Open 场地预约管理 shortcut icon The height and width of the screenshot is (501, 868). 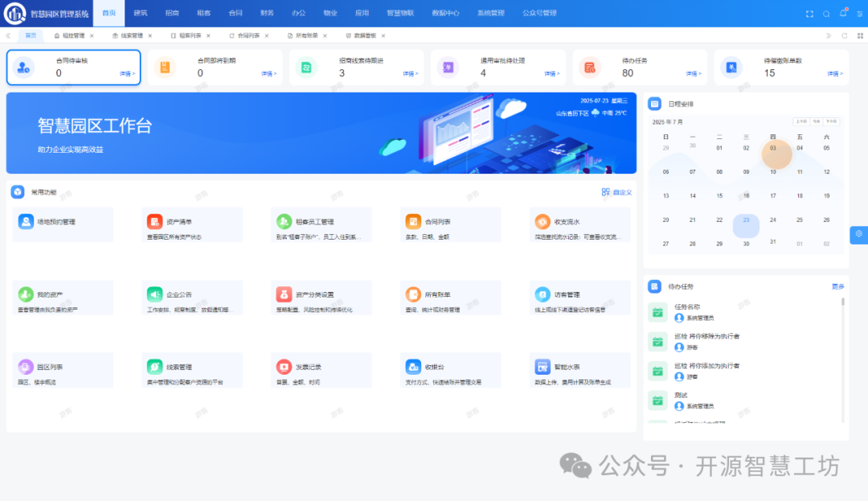tap(26, 221)
